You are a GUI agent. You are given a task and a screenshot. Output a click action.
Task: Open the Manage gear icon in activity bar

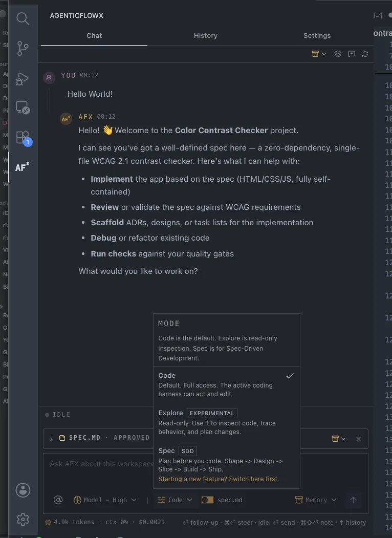(x=23, y=519)
